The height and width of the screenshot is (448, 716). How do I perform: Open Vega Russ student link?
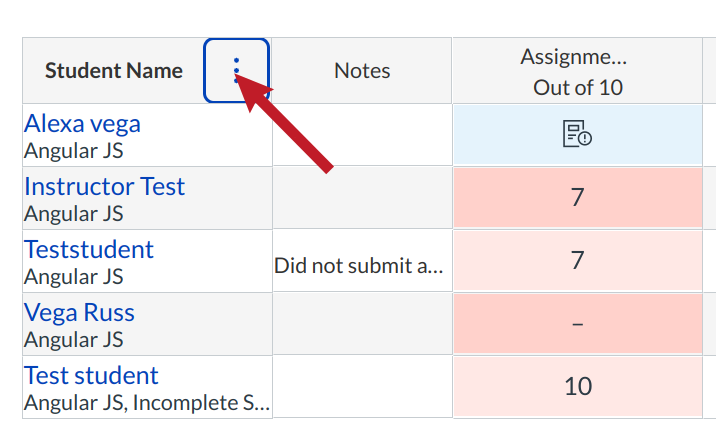(x=79, y=313)
